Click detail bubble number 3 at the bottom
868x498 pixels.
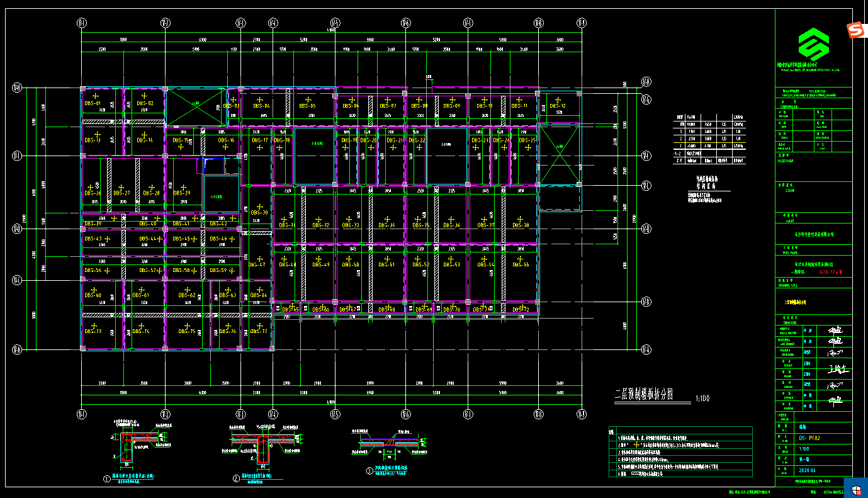pyautogui.click(x=369, y=470)
